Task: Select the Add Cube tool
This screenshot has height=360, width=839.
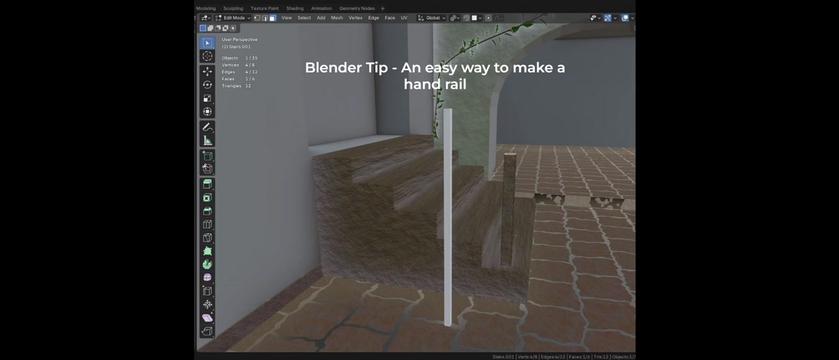Action: 208,156
